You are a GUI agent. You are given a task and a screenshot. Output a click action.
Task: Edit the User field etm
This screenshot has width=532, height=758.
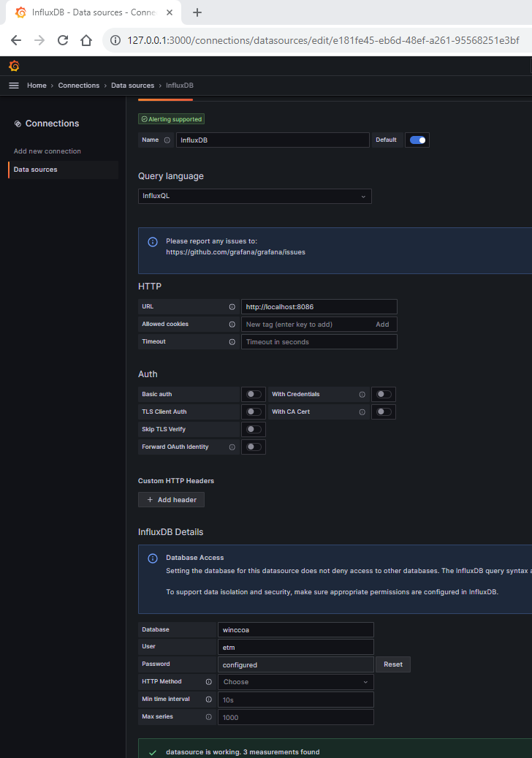[296, 648]
